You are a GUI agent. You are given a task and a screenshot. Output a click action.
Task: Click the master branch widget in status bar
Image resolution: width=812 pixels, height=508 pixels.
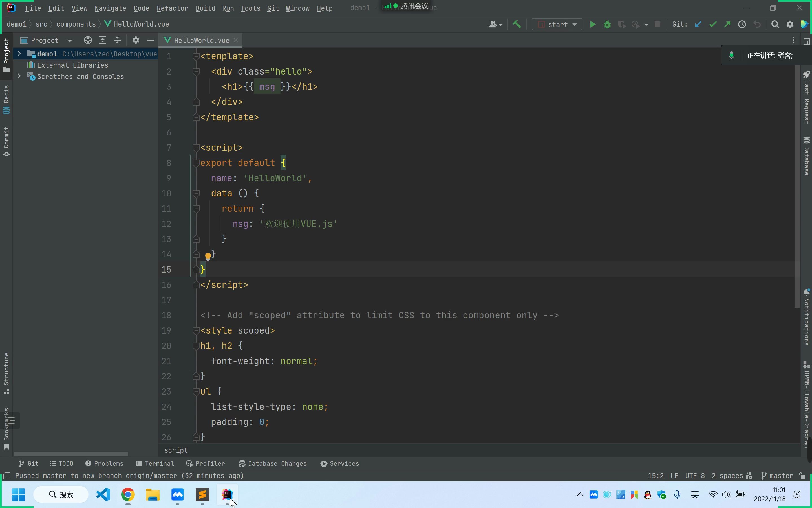pos(777,476)
